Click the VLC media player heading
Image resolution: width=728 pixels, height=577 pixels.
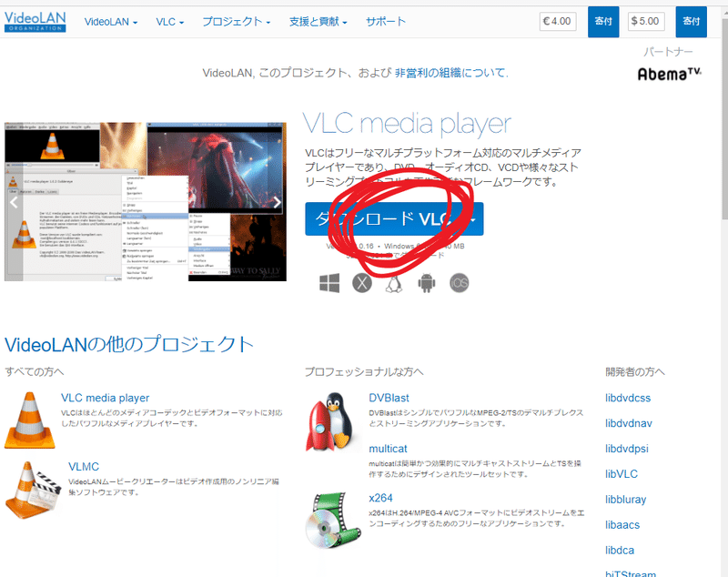click(x=407, y=124)
